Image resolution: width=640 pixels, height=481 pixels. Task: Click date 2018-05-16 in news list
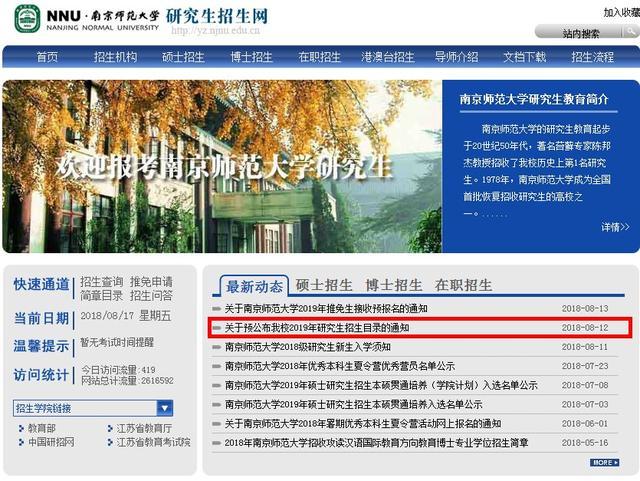[x=585, y=443]
